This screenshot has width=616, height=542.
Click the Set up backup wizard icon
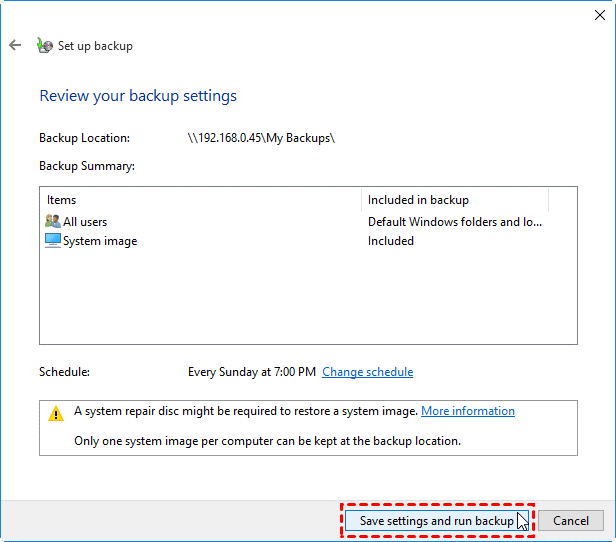point(44,45)
